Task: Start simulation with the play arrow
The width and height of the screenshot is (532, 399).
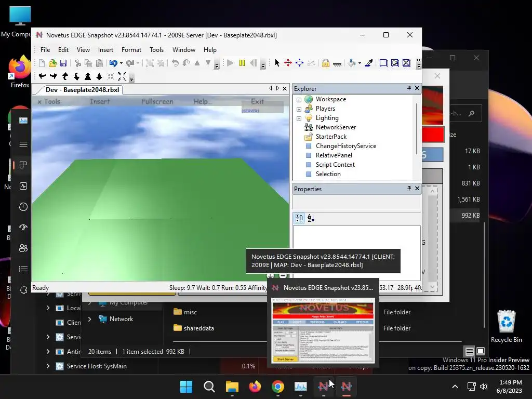Action: [230, 63]
